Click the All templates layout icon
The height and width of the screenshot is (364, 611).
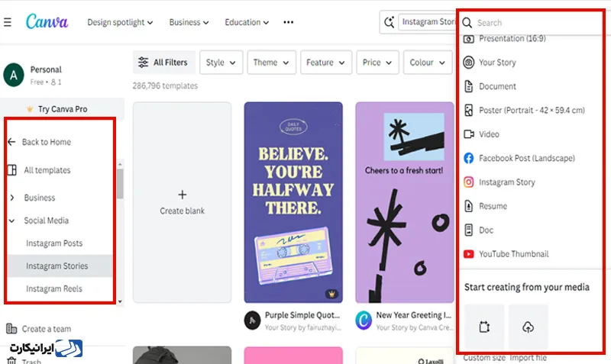click(11, 170)
